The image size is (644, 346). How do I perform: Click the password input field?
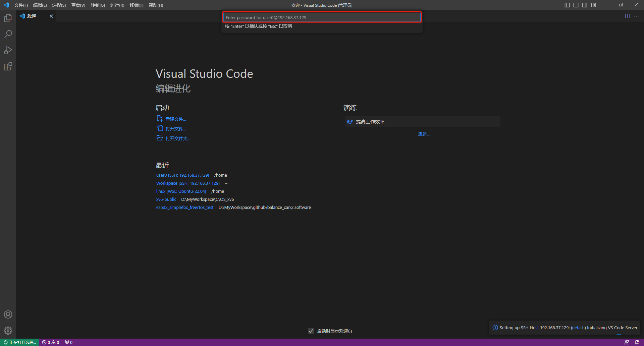pyautogui.click(x=322, y=17)
